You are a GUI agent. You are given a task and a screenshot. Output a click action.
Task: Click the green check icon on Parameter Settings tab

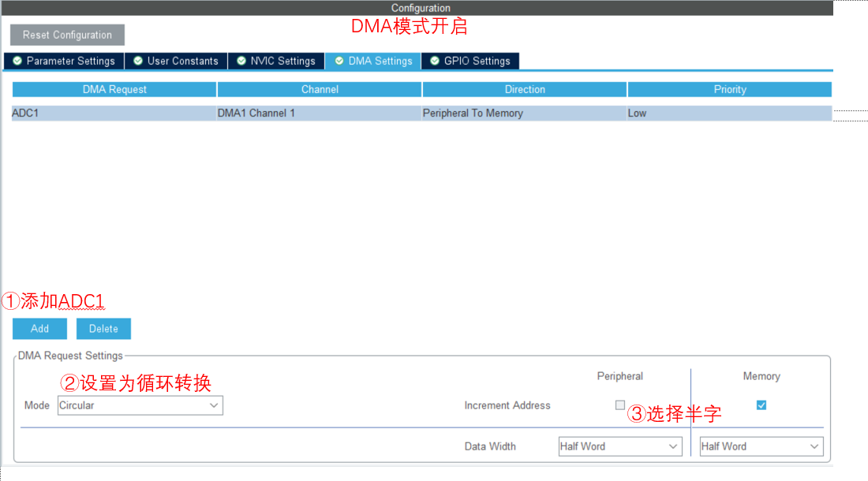click(16, 61)
